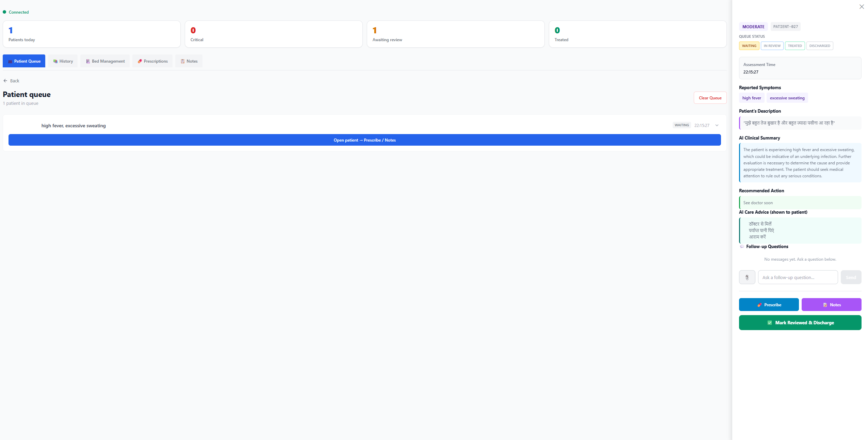Click the checkmark icon on Discharge button
868x440 pixels.
770,323
